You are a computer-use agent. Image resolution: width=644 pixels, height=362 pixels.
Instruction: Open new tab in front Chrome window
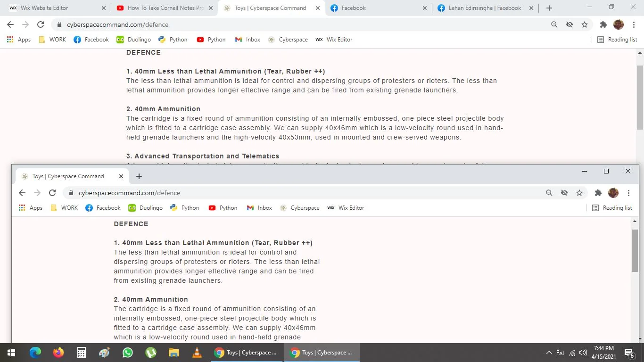[x=139, y=176]
